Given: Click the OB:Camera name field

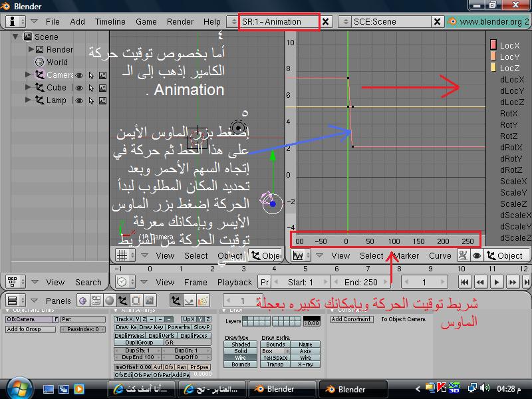Looking at the screenshot, I should 29,319.
